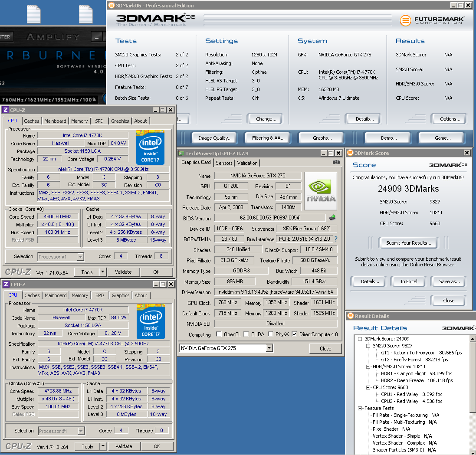This screenshot has height=455, width=476.
Task: Click the Futuremark Corporation logo
Action: point(432,20)
